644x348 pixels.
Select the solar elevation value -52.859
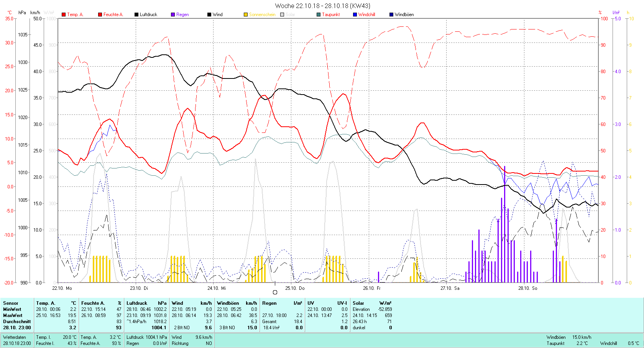pyautogui.click(x=385, y=309)
